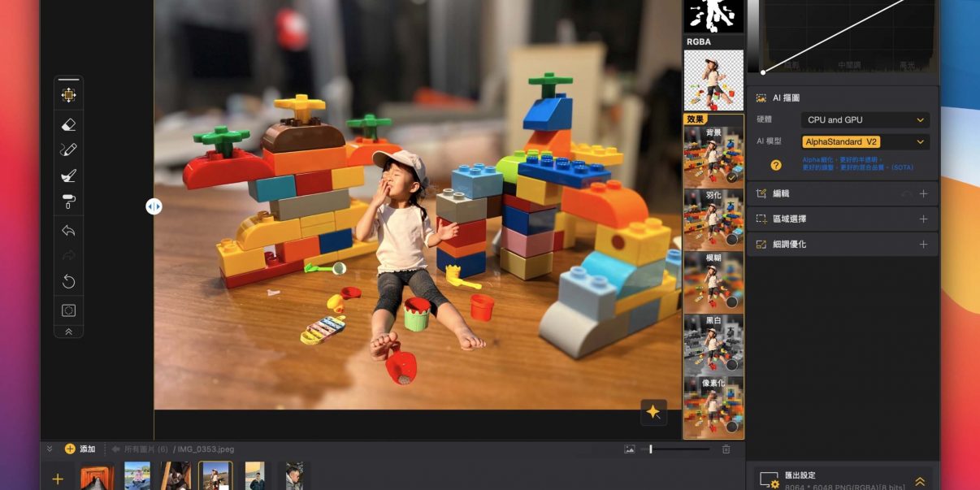Click the 添加 add button

pos(80,449)
